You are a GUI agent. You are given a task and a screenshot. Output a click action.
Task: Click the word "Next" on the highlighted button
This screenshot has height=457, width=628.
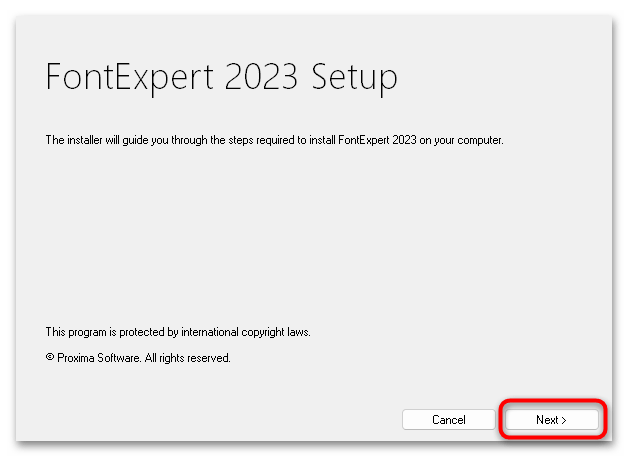[x=547, y=420]
